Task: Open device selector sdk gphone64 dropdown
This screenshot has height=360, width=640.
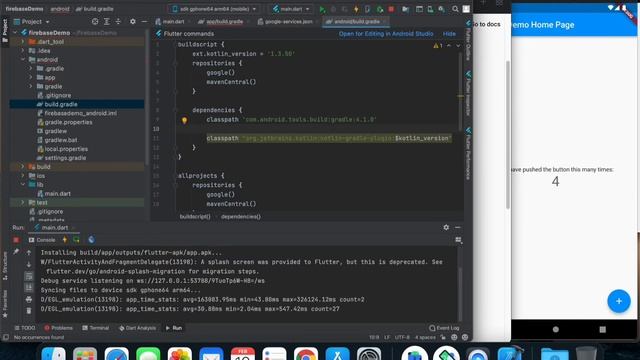Action: point(214,9)
